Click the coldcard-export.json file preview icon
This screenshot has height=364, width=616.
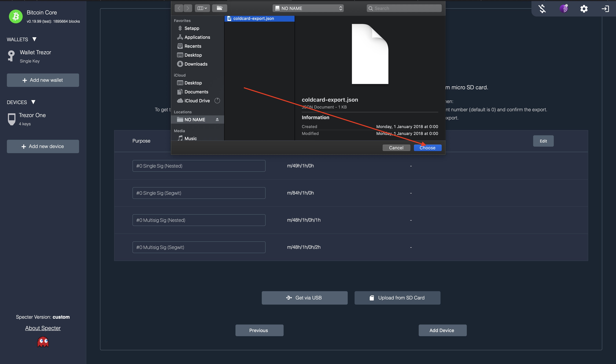click(370, 54)
